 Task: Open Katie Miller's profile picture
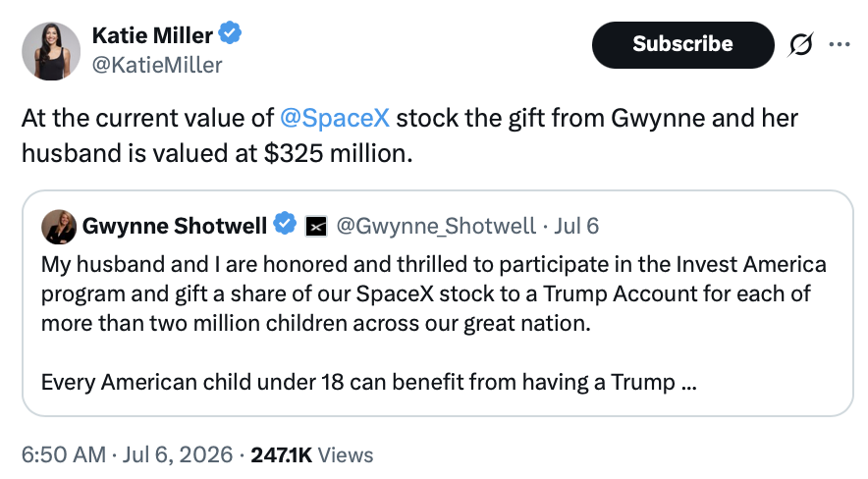[x=51, y=51]
